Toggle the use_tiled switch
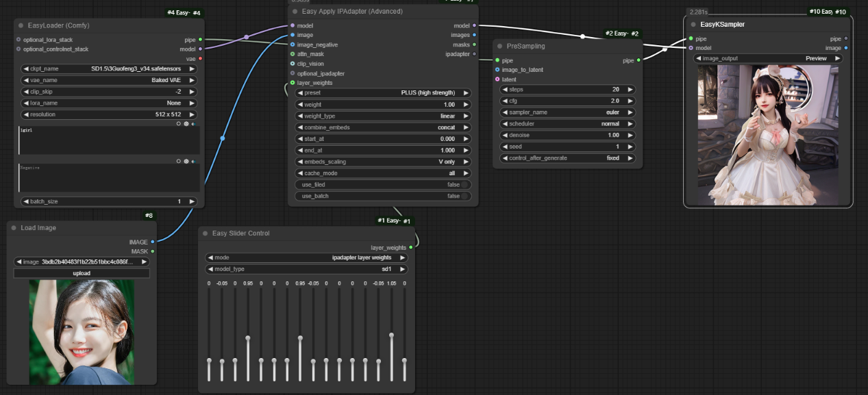This screenshot has height=395, width=868. tap(465, 185)
